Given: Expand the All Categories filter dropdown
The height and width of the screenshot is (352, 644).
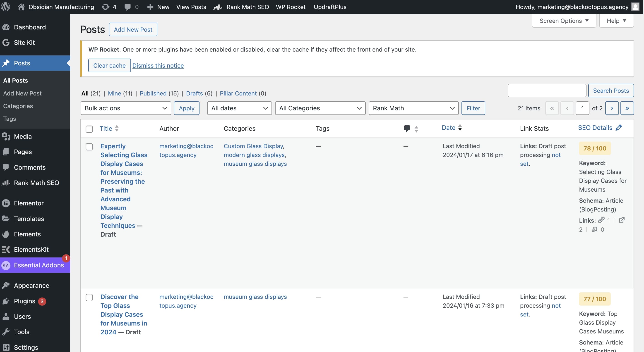Looking at the screenshot, I should click(320, 108).
